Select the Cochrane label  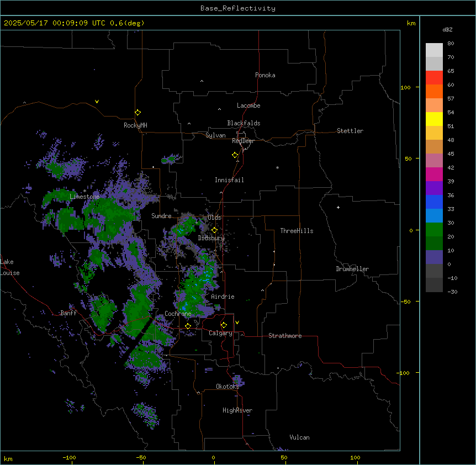click(178, 314)
